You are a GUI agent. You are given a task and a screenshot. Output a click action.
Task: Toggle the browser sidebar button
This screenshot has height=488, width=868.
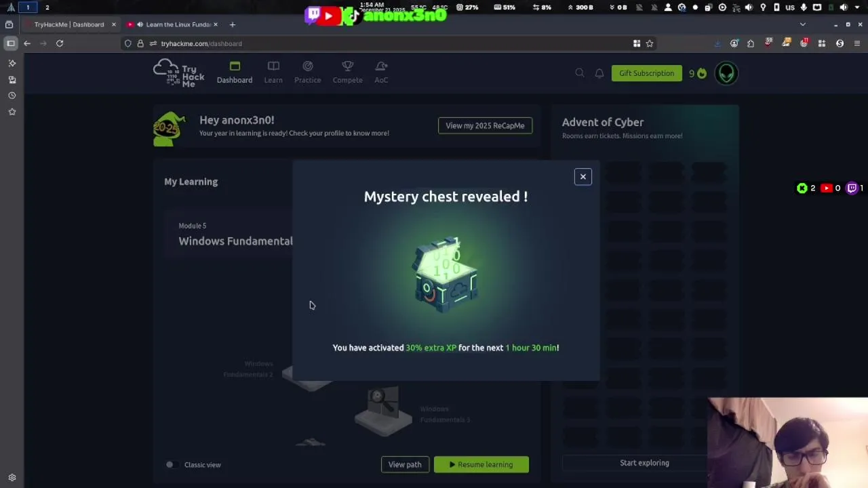pos(10,43)
